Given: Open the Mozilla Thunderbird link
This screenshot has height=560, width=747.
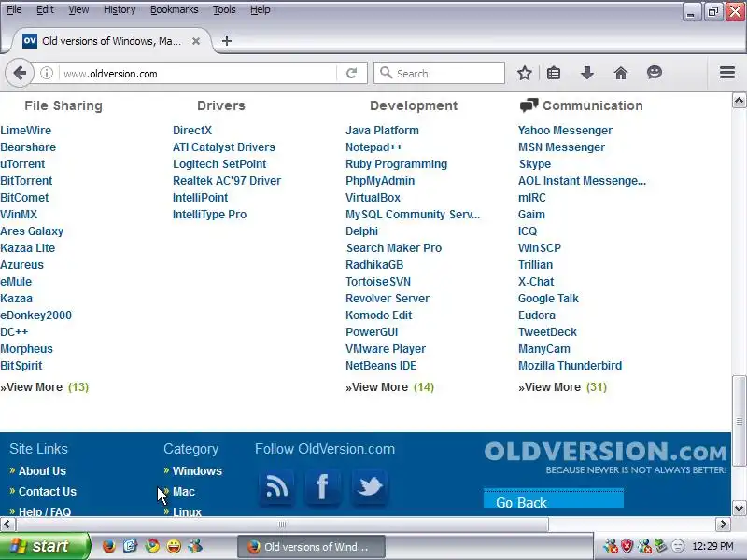Looking at the screenshot, I should 570,366.
